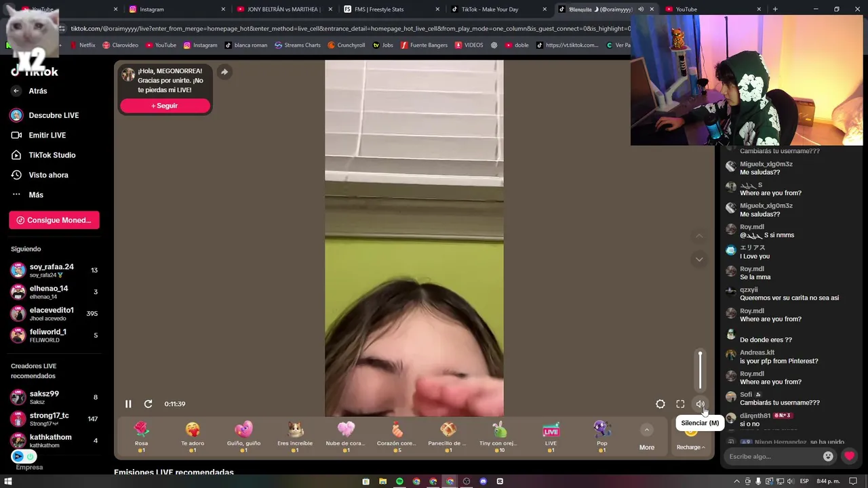
Task: Send the Rosa gift
Action: click(141, 436)
